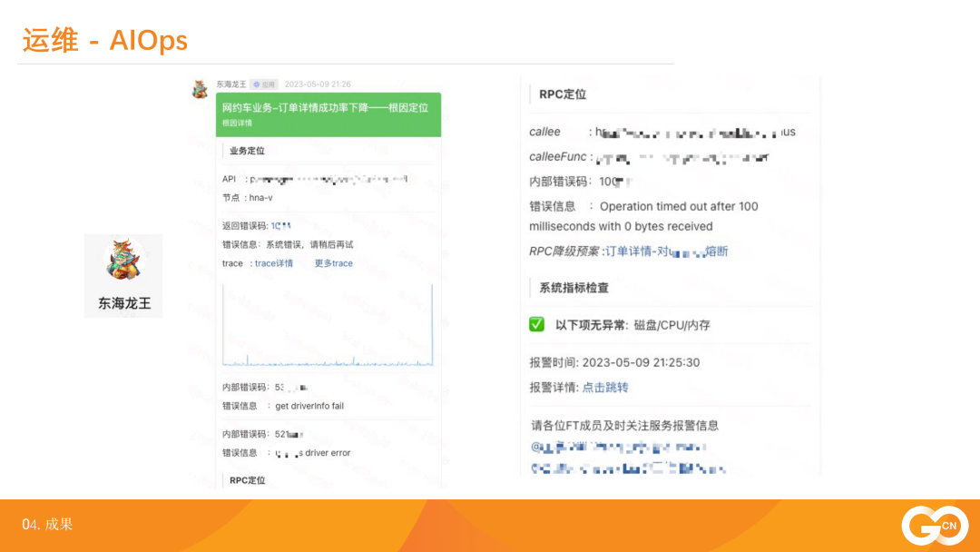This screenshot has height=552, width=980.
Task: Click the 点击跳转 alert detail link
Action: pyautogui.click(x=605, y=388)
